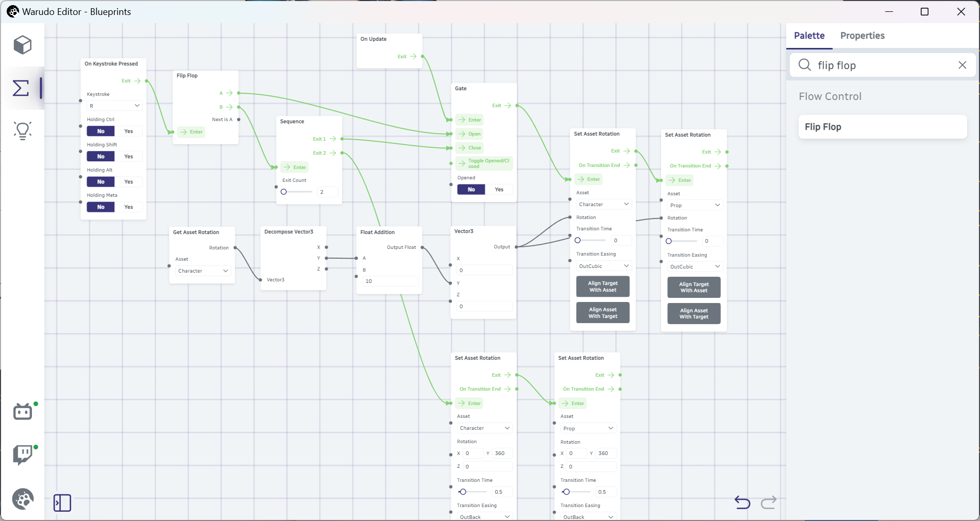Open the Twitch integration icon
Viewport: 980px width, 521px height.
pos(23,455)
